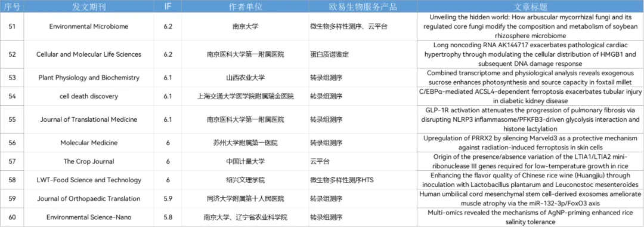The width and height of the screenshot is (644, 227).
Task: Open the GLP-1R activation pulmonary fibrosis title
Action: (531, 119)
